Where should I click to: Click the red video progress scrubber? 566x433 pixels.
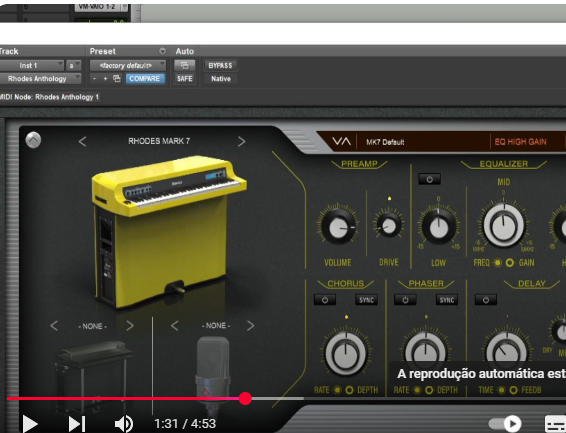[x=245, y=398]
